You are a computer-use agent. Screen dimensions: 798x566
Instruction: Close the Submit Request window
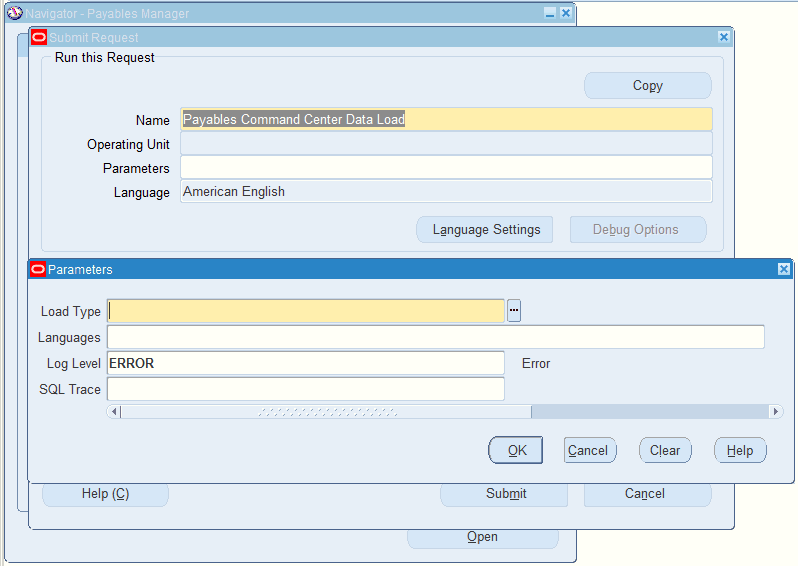(724, 37)
